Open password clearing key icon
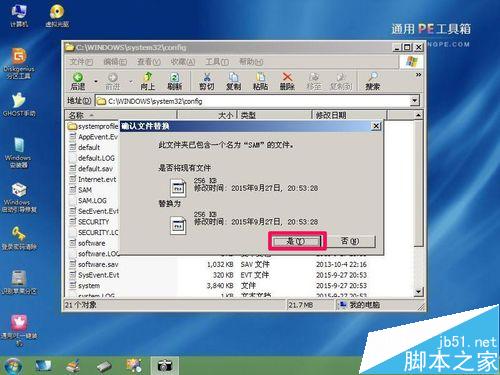 [19, 238]
